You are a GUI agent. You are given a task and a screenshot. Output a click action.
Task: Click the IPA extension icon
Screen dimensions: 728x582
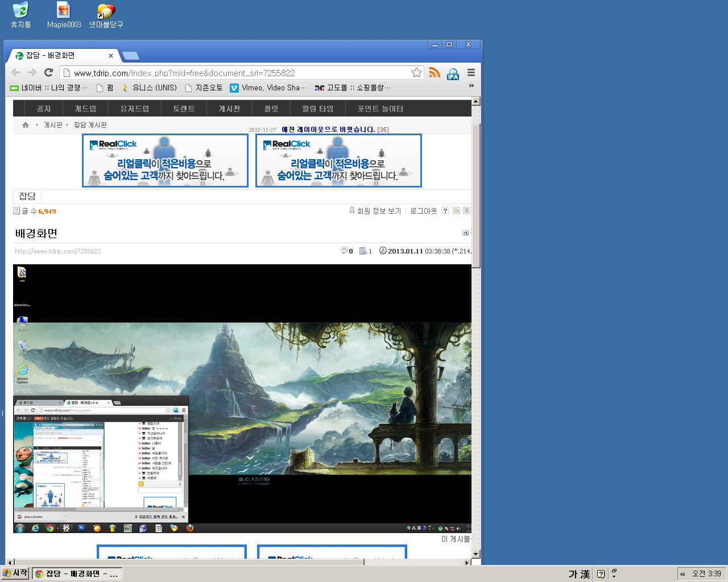point(453,73)
